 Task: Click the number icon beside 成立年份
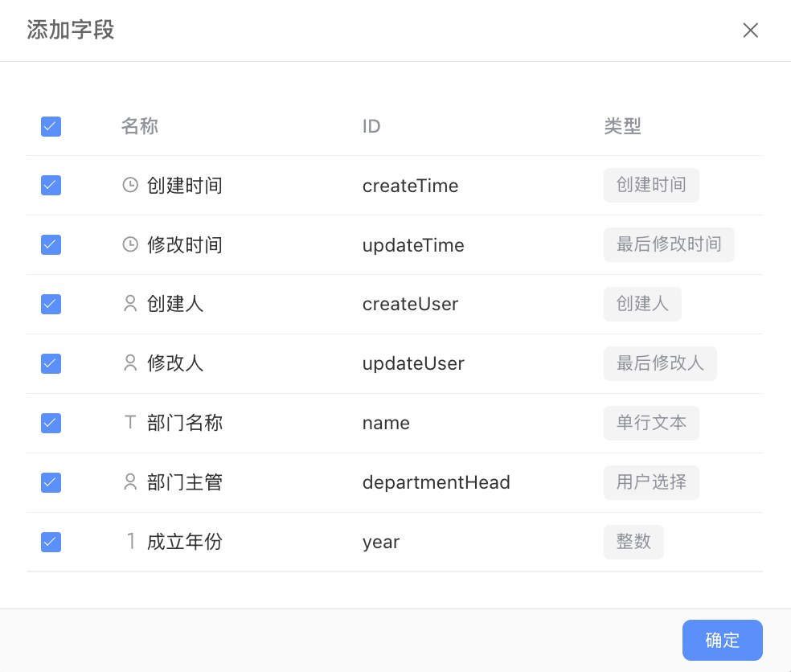[x=130, y=542]
